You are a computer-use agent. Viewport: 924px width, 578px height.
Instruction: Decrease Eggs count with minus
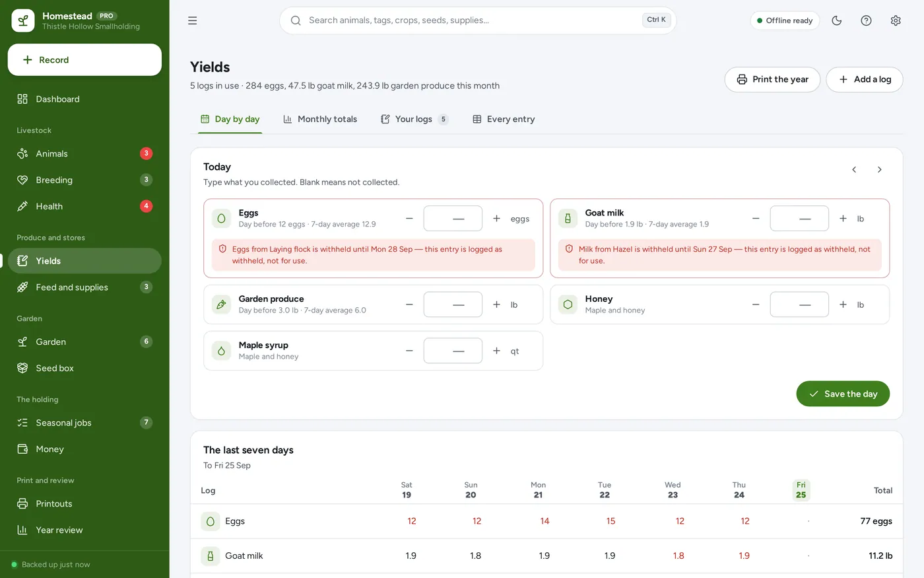pos(409,219)
